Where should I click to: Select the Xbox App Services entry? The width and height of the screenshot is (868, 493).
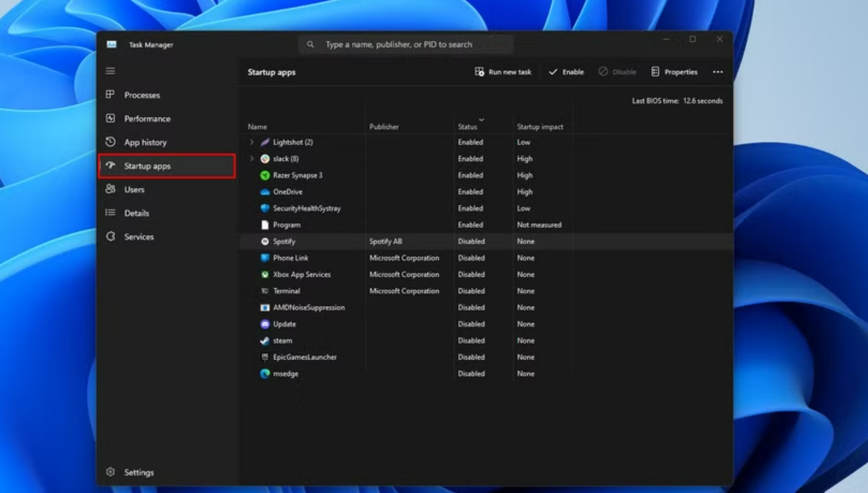(x=302, y=275)
